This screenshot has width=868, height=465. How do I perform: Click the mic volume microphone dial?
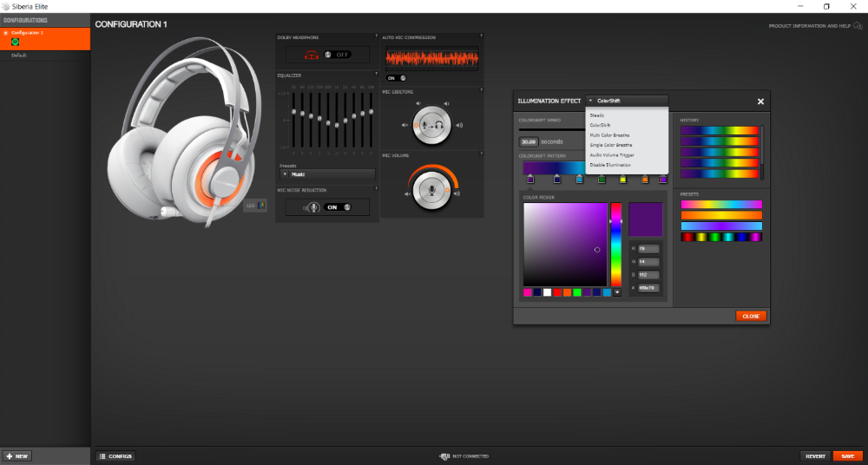tap(432, 191)
